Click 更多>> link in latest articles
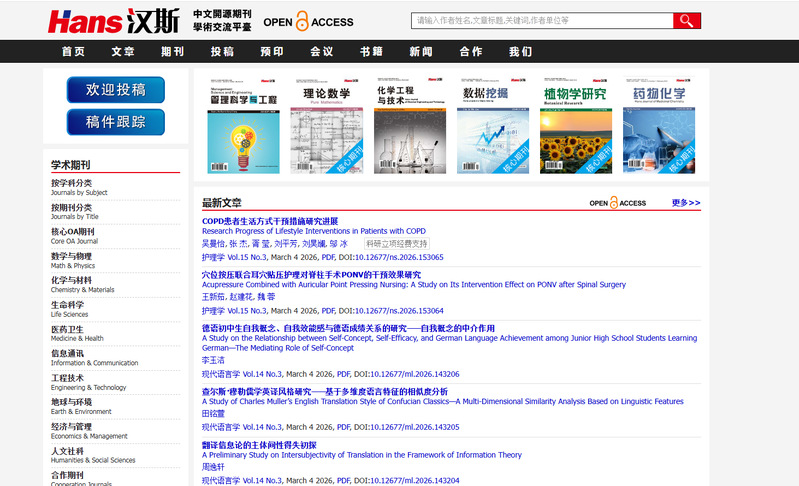 coord(686,203)
